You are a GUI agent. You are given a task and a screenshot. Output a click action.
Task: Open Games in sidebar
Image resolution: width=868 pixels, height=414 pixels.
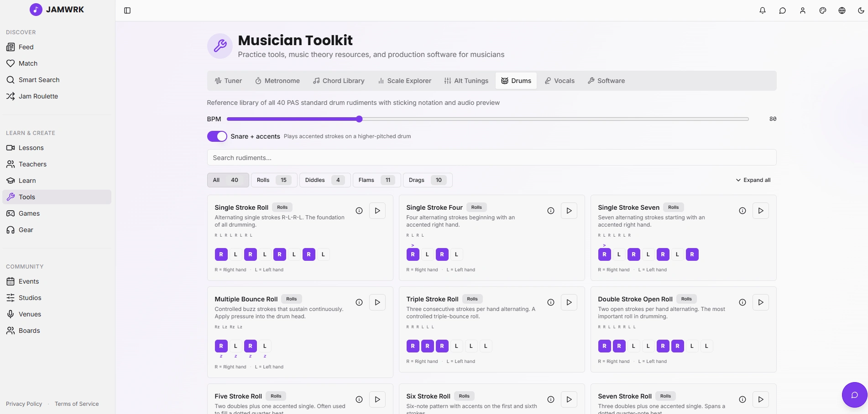57,213
